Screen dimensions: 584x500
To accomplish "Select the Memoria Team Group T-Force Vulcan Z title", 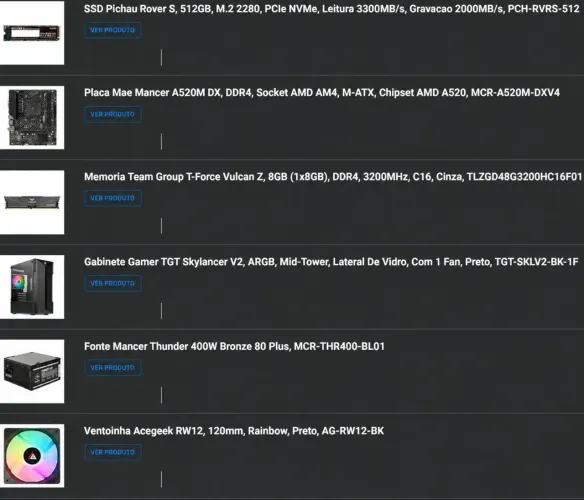I will (333, 177).
